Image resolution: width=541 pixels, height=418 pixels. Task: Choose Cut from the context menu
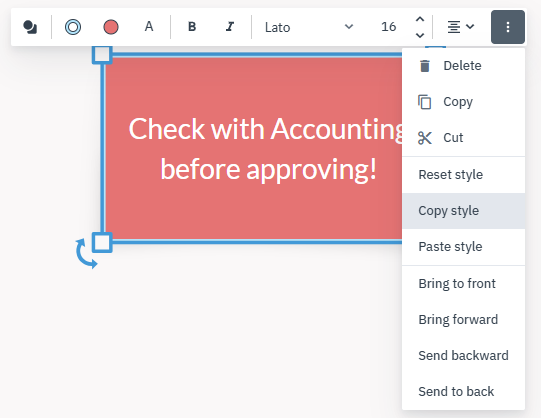[463, 138]
